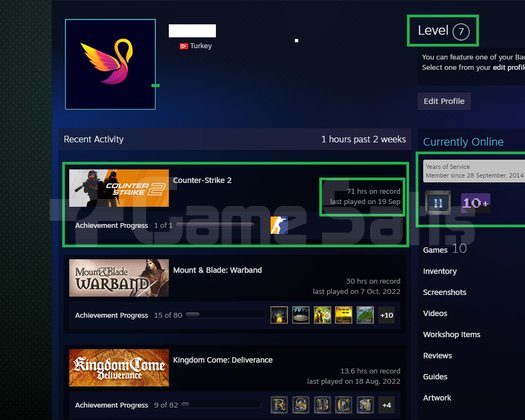Click the Warband achievement progress bar
The image size is (525, 420).
(225, 315)
